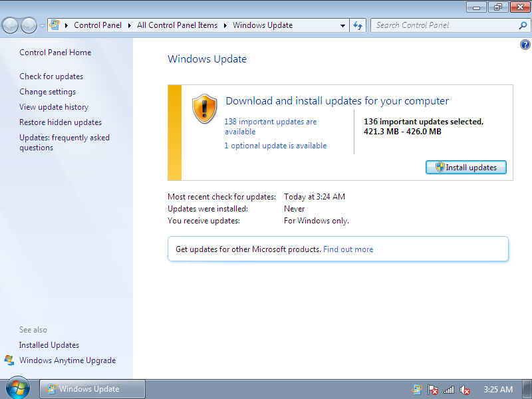Click the 1 optional update is available link
The image size is (532, 399).
pos(275,146)
